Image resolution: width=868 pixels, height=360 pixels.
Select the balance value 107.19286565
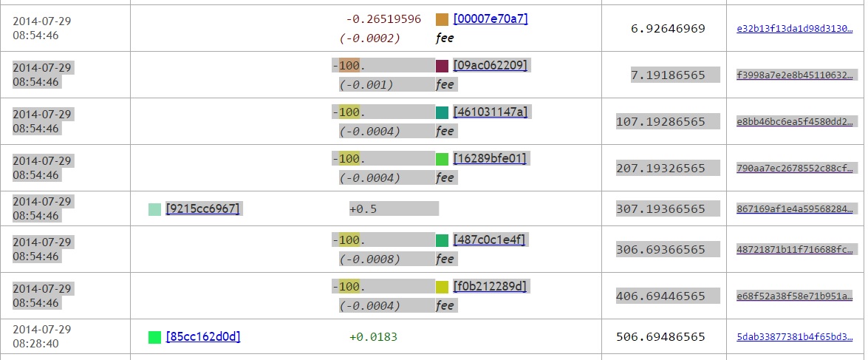660,121
